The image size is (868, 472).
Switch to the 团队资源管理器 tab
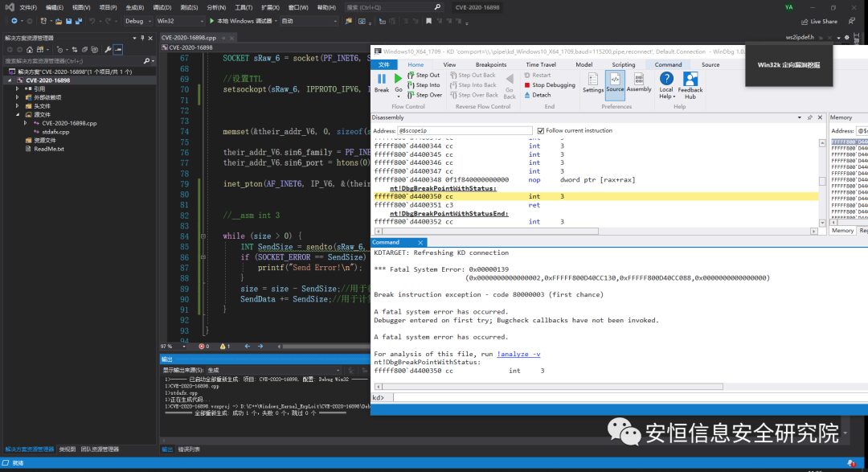100,449
